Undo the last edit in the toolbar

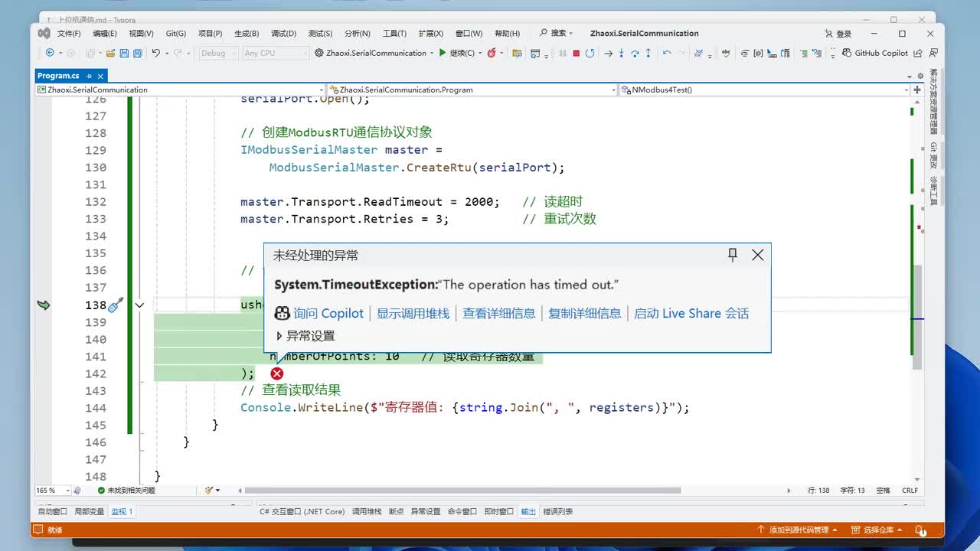pyautogui.click(x=155, y=53)
